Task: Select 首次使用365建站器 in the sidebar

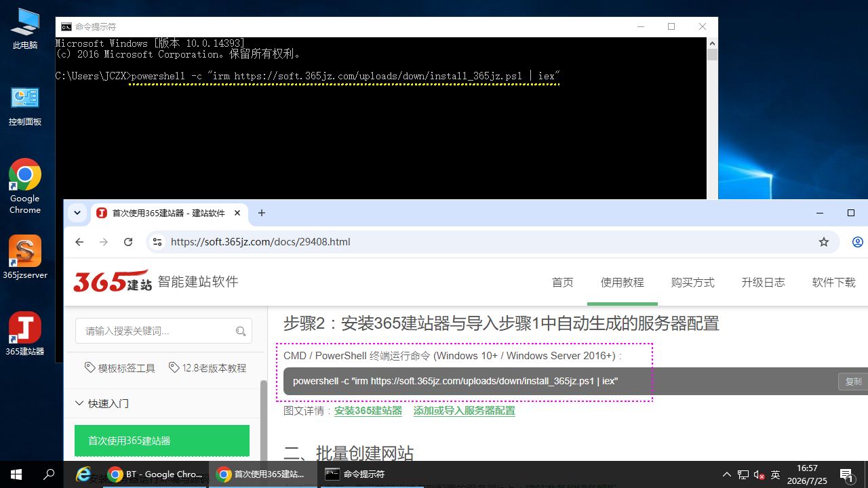Action: [162, 441]
